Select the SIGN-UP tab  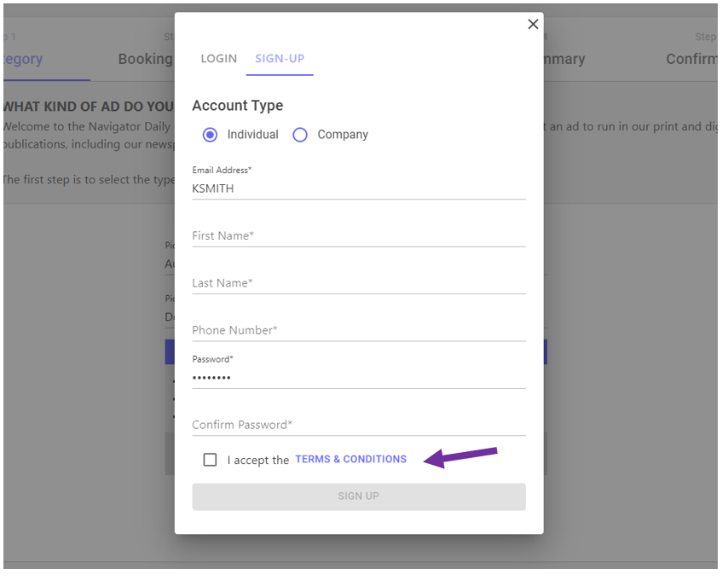click(280, 59)
